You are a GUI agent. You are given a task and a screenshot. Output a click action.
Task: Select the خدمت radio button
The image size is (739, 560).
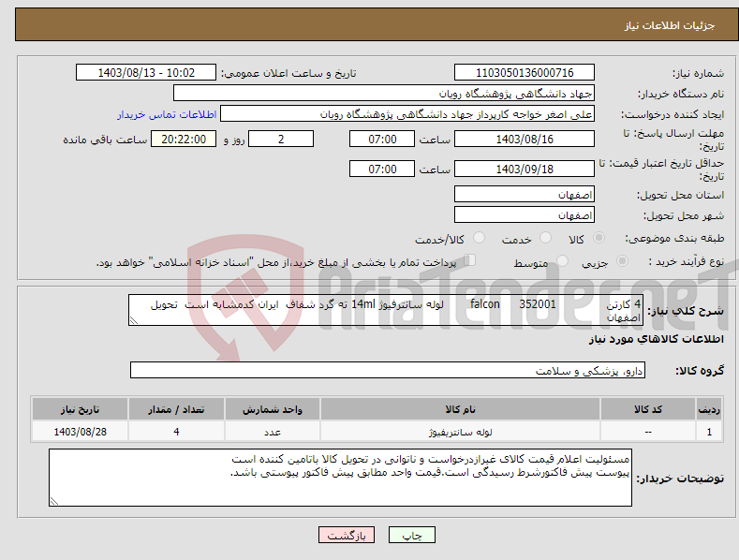[x=545, y=238]
